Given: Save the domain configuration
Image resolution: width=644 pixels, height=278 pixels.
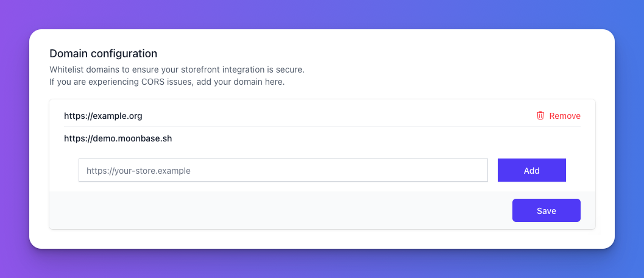Looking at the screenshot, I should click(547, 210).
